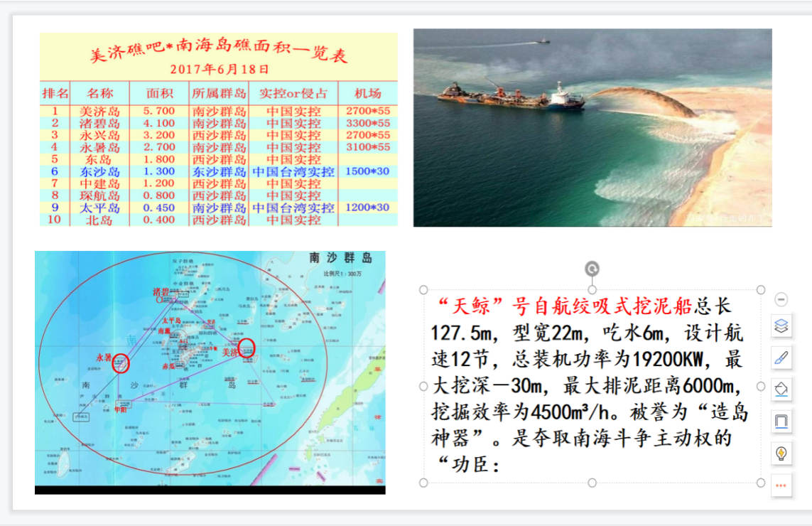
Task: Click the top-left resize handle of the text box
Action: point(424,288)
